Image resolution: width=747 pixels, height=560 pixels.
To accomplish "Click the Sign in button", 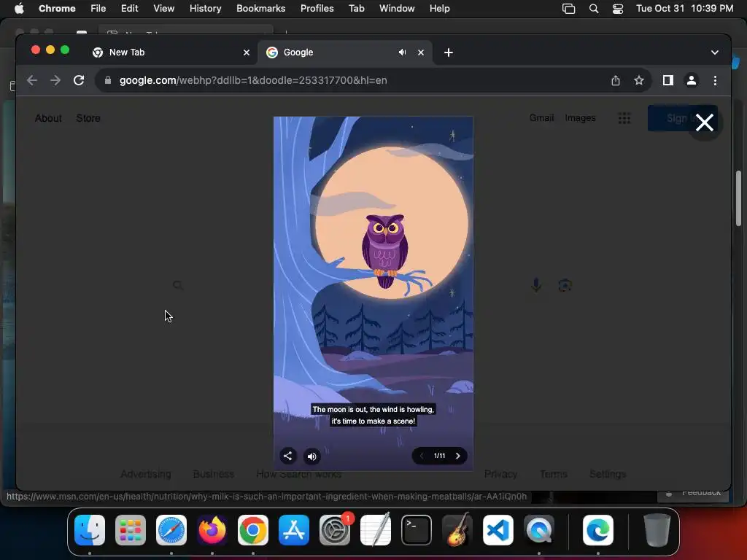I will [682, 118].
